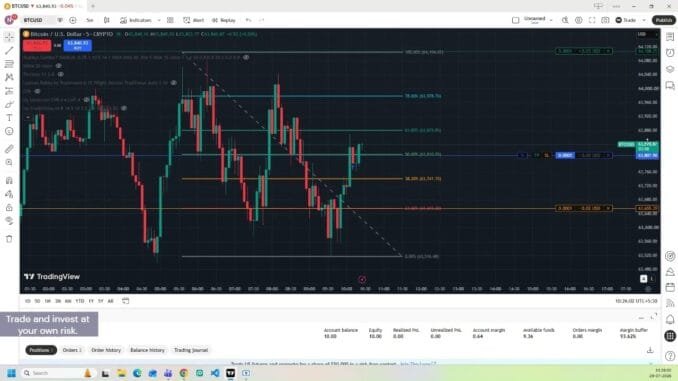Click the Publish button
Viewport: 678px width, 381px height.
tap(664, 20)
